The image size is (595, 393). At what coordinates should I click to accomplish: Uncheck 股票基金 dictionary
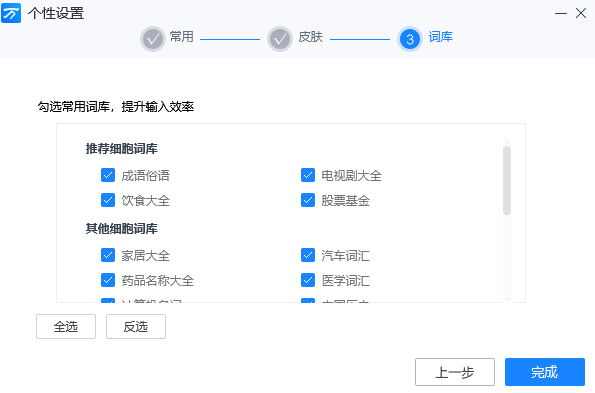coord(308,200)
